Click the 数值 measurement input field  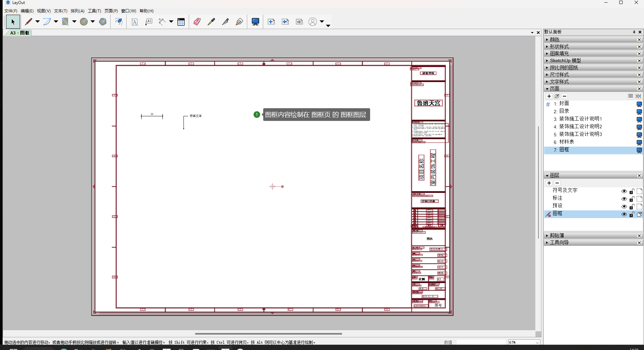point(481,342)
